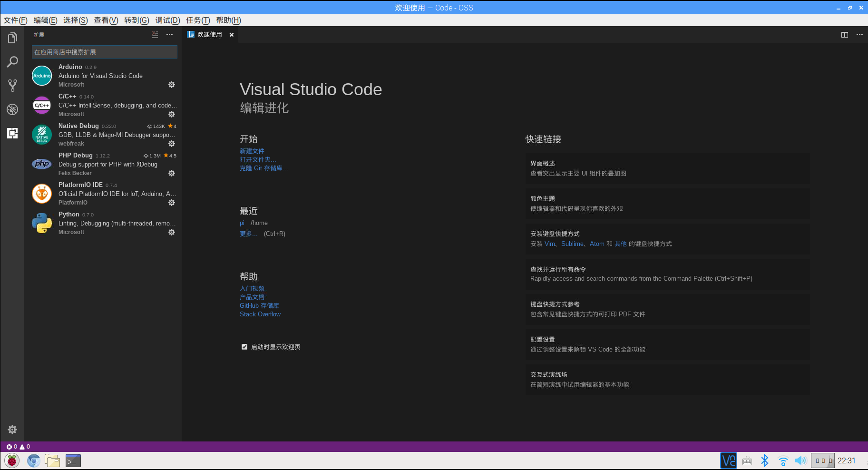Open C/C++ extension manage gear
The width and height of the screenshot is (868, 470).
pyautogui.click(x=172, y=114)
